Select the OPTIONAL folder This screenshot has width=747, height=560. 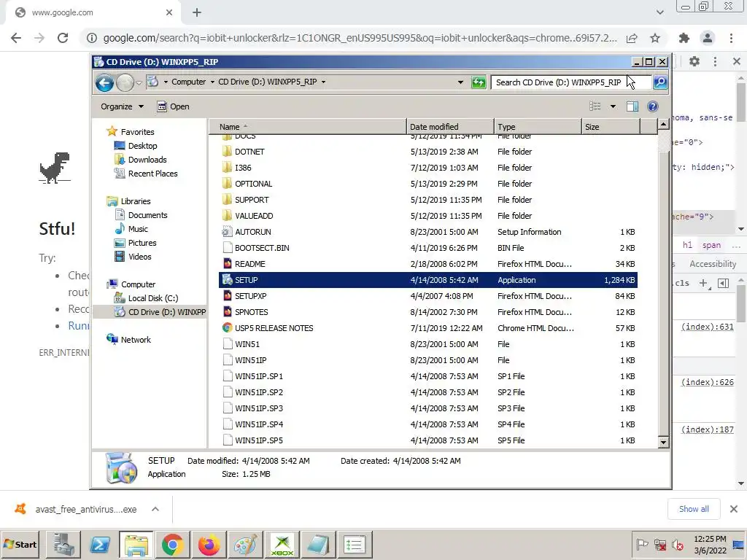[427, 184]
